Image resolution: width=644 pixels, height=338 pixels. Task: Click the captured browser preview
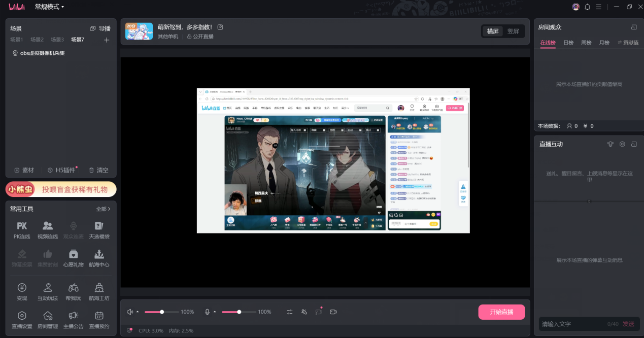tap(333, 160)
